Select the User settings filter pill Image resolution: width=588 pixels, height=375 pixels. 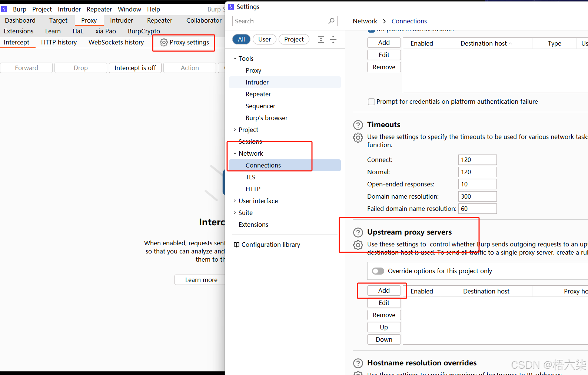pyautogui.click(x=265, y=39)
